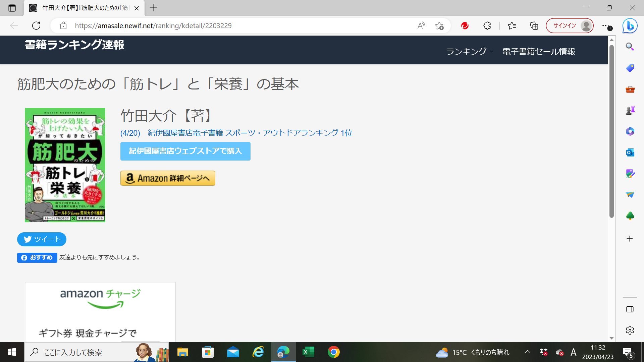The width and height of the screenshot is (644, 362).
Task: Click the 紀伊國屋書店ウェブストアで購入 button
Action: [x=185, y=151]
